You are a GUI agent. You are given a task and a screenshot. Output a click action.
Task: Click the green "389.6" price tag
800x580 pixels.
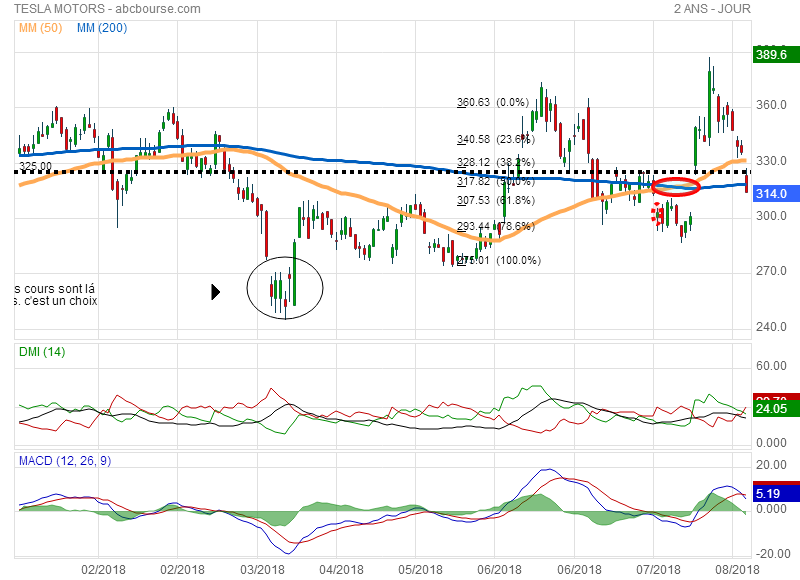tap(776, 55)
